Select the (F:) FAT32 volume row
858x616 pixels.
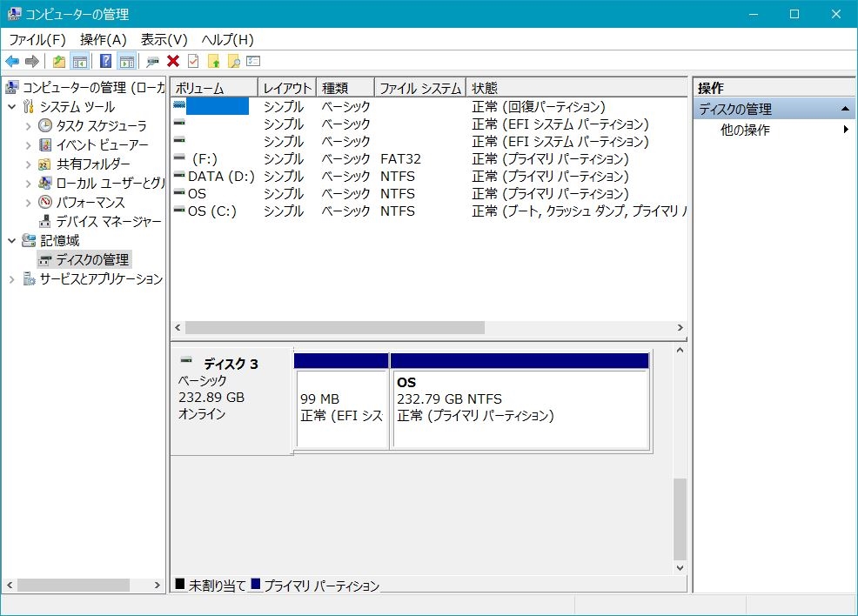pyautogui.click(x=430, y=158)
